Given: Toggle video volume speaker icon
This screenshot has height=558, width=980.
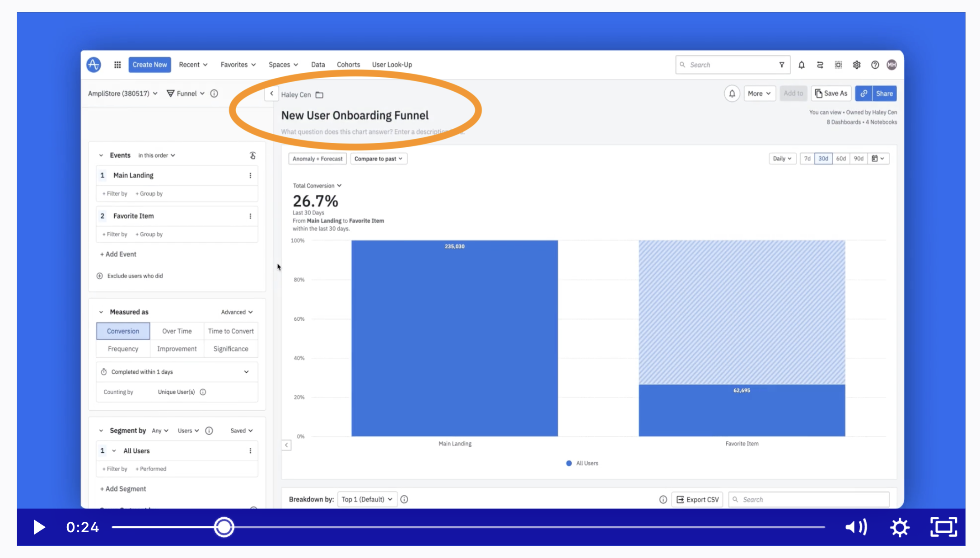Looking at the screenshot, I should (856, 527).
